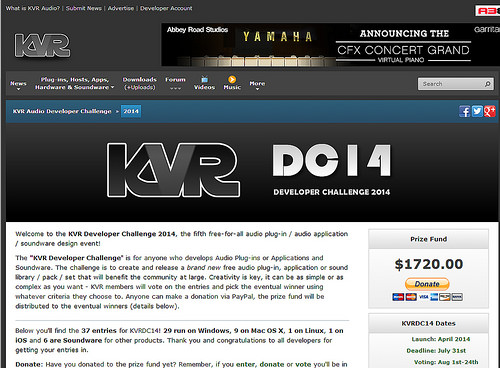
Task: Share page on Twitter icon
Action: coord(477,111)
